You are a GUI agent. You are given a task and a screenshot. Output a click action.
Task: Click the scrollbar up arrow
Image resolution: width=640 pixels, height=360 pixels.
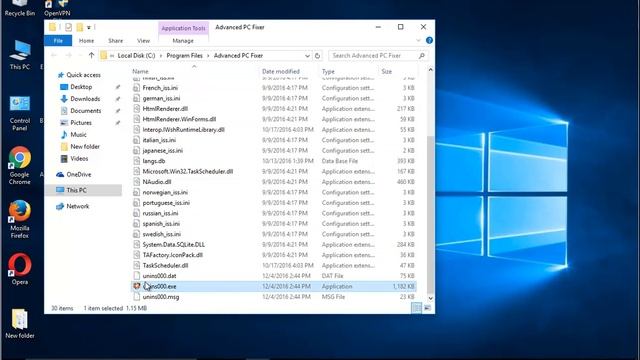[430, 70]
